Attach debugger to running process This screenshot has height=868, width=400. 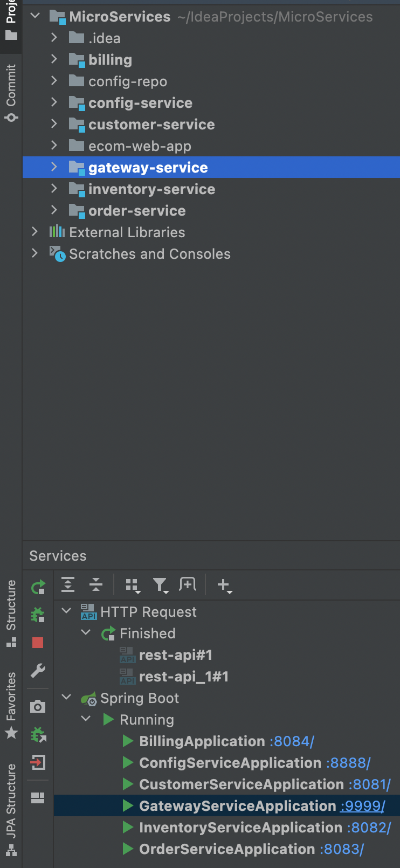(38, 734)
